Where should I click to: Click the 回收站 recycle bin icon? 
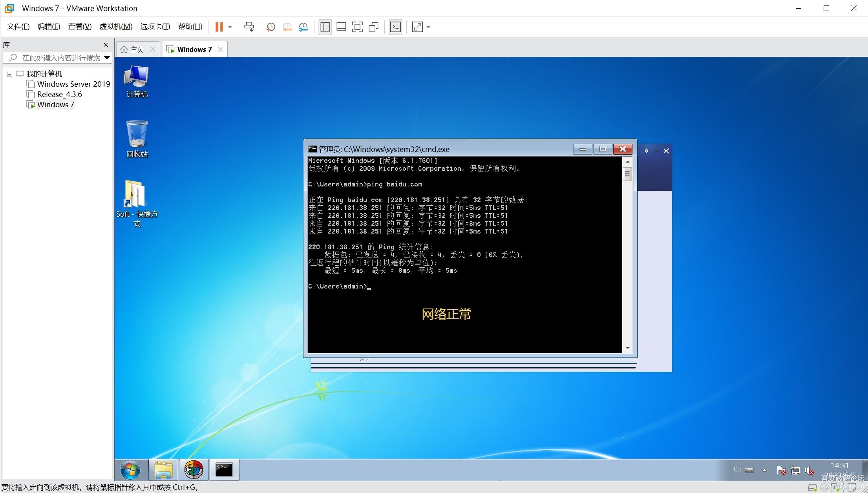point(137,139)
